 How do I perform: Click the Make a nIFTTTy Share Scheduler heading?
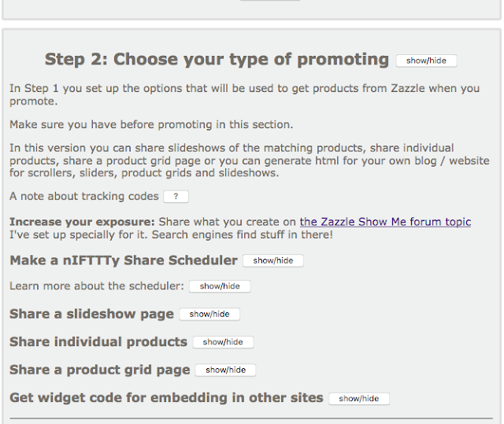click(124, 260)
